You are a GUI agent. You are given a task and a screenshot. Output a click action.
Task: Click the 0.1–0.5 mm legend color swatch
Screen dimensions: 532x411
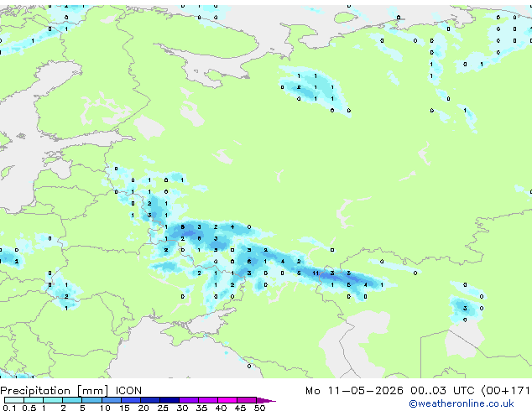(14, 400)
